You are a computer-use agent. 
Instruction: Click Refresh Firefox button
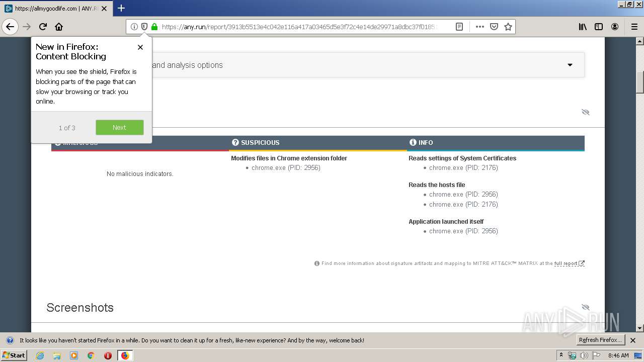(601, 340)
